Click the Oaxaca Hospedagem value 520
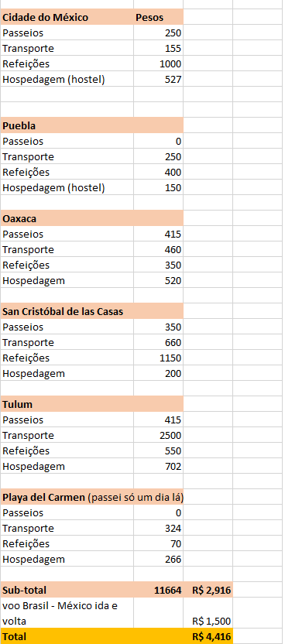 [x=159, y=281]
